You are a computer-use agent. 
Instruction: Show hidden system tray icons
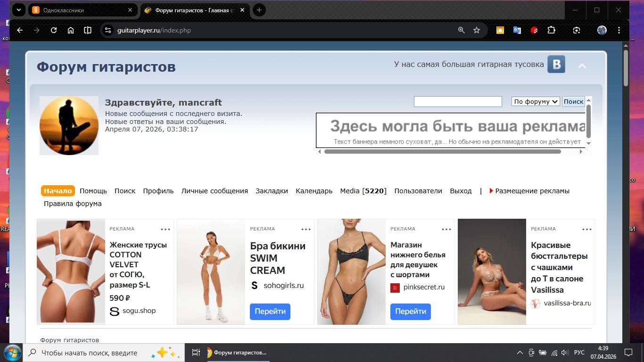click(520, 353)
